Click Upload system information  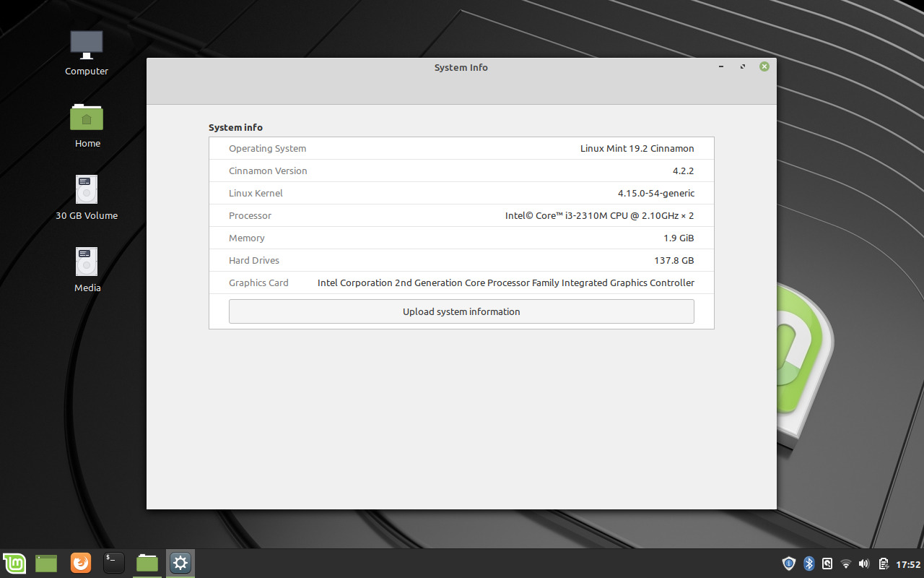pyautogui.click(x=461, y=311)
